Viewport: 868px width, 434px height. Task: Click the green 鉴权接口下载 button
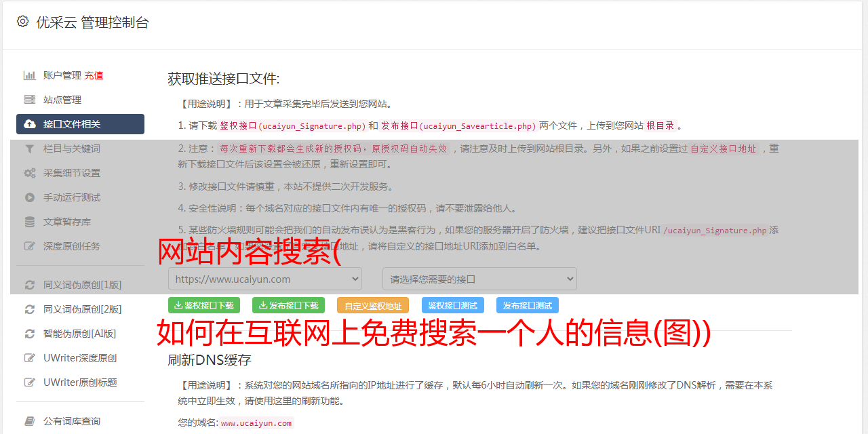(x=204, y=305)
